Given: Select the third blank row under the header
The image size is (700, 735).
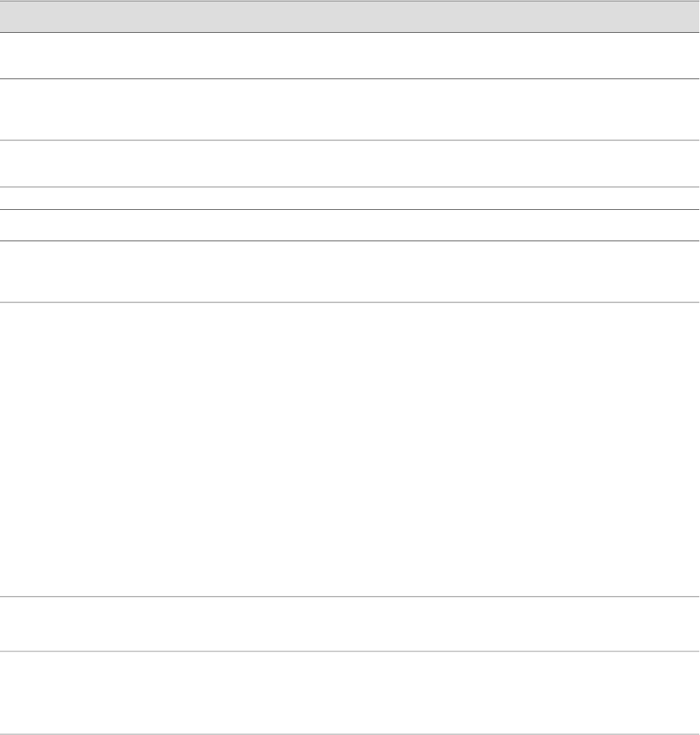Looking at the screenshot, I should (350, 164).
